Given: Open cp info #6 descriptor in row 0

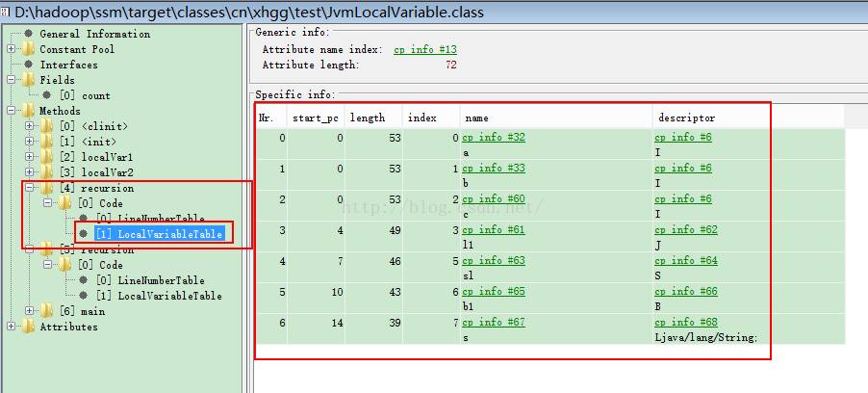Looking at the screenshot, I should pos(683,137).
